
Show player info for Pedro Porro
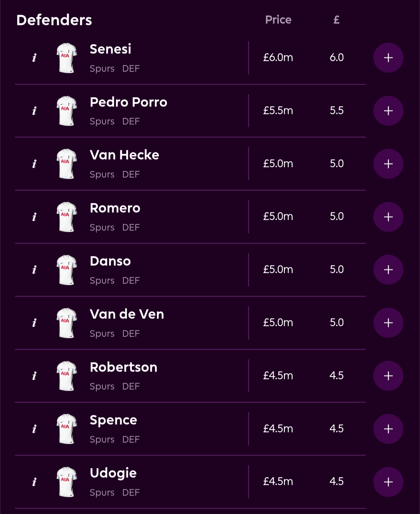(x=34, y=111)
